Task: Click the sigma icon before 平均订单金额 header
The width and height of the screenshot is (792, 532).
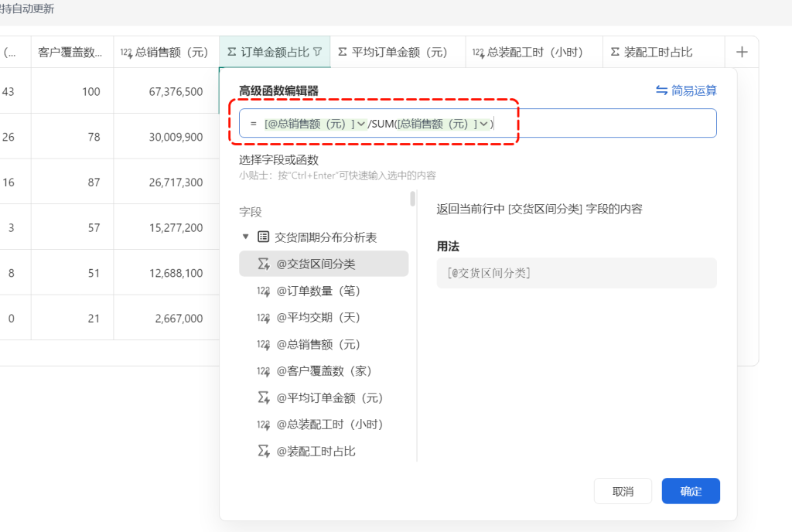Action: pyautogui.click(x=343, y=52)
